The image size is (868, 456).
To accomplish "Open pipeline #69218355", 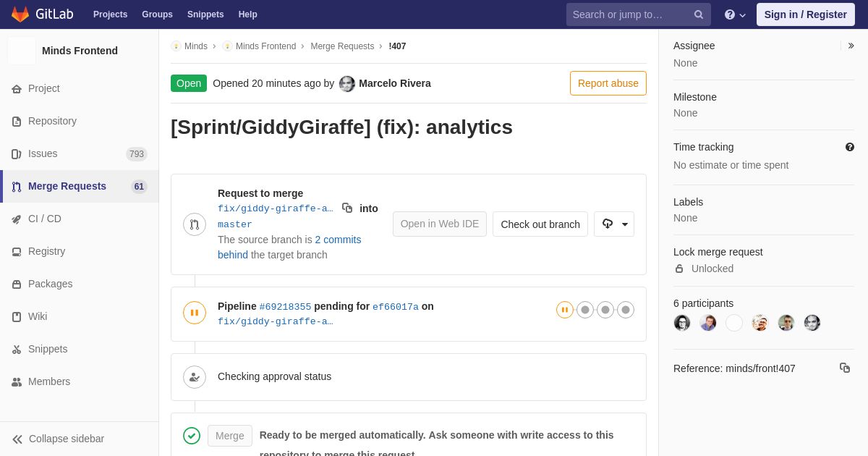I will coord(285,307).
